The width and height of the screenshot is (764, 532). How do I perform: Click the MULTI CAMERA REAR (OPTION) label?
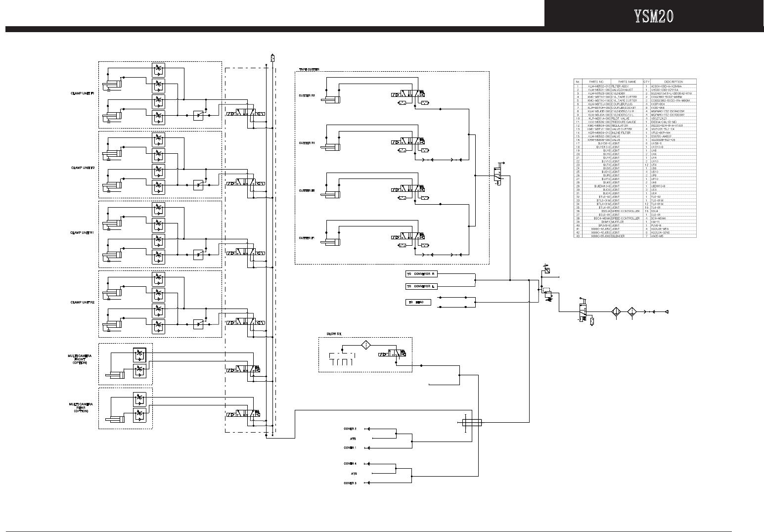point(81,408)
